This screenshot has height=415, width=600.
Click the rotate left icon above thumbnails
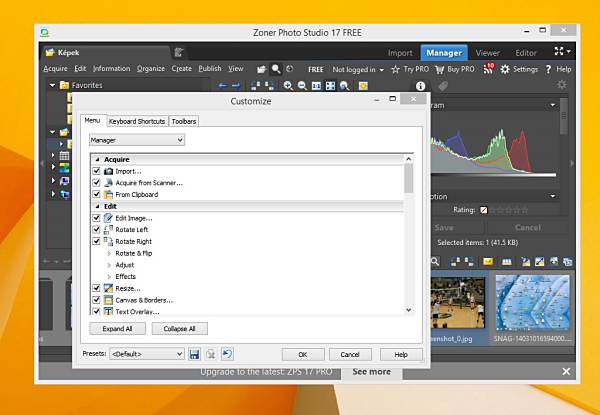(455, 262)
